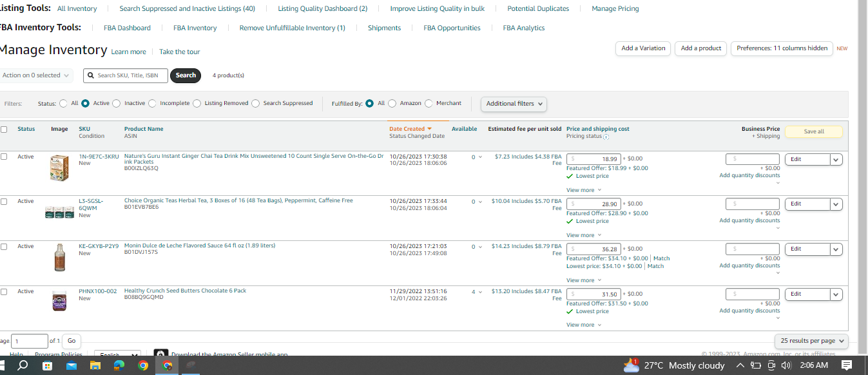Tick the select-all checkbox in table header

pos(4,130)
